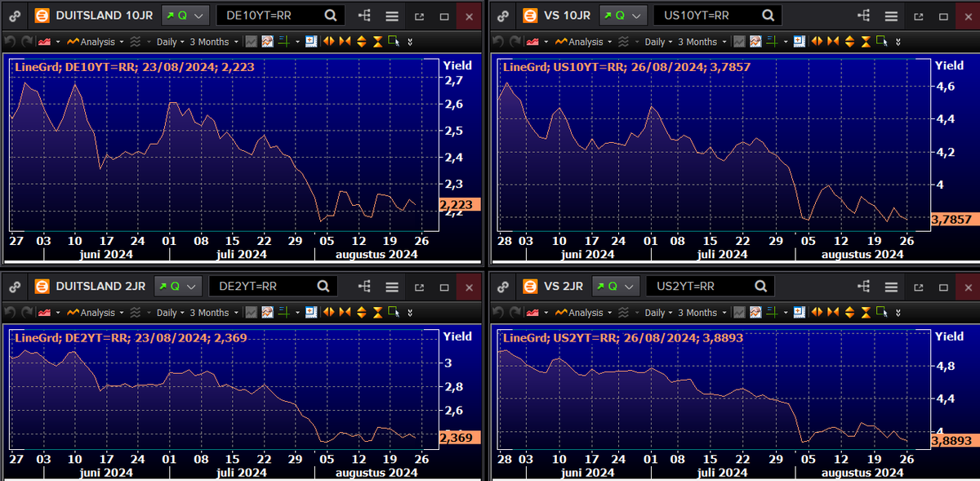Toggle the blue data-window button in VS 10JR toolbar
Image resolution: width=980 pixels, height=481 pixels.
tap(799, 42)
